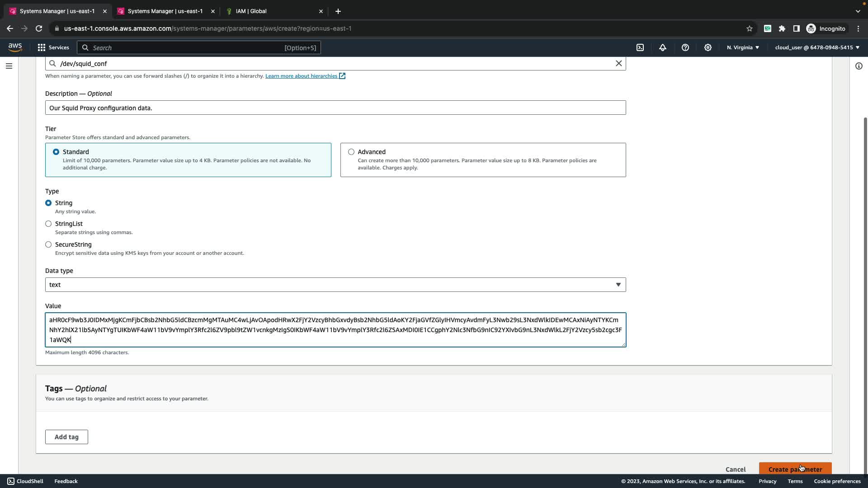Choose the SecureString type option
The image size is (868, 488).
(x=48, y=244)
